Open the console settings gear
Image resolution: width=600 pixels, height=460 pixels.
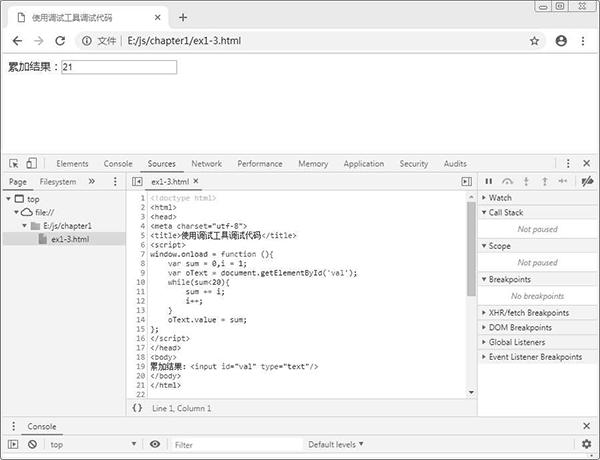[587, 444]
